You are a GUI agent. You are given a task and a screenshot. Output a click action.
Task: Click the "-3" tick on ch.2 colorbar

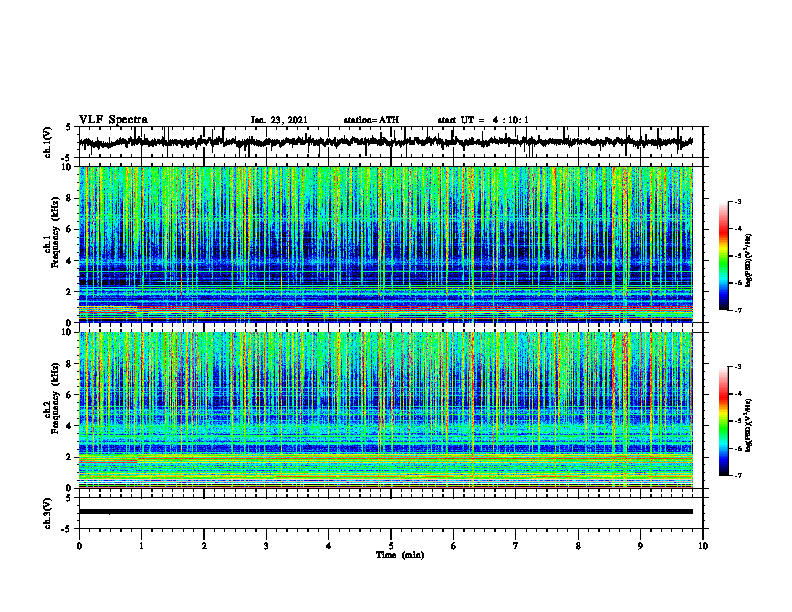[x=738, y=367]
